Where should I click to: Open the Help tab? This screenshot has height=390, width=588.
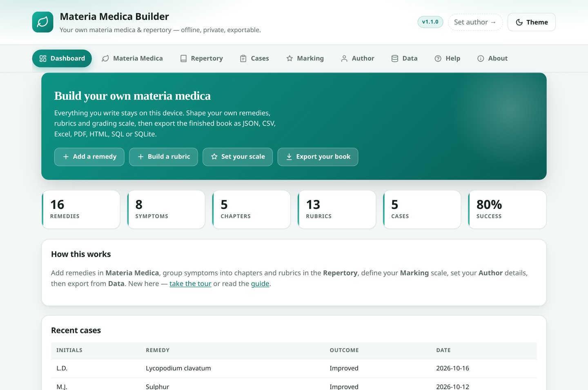[x=448, y=58]
